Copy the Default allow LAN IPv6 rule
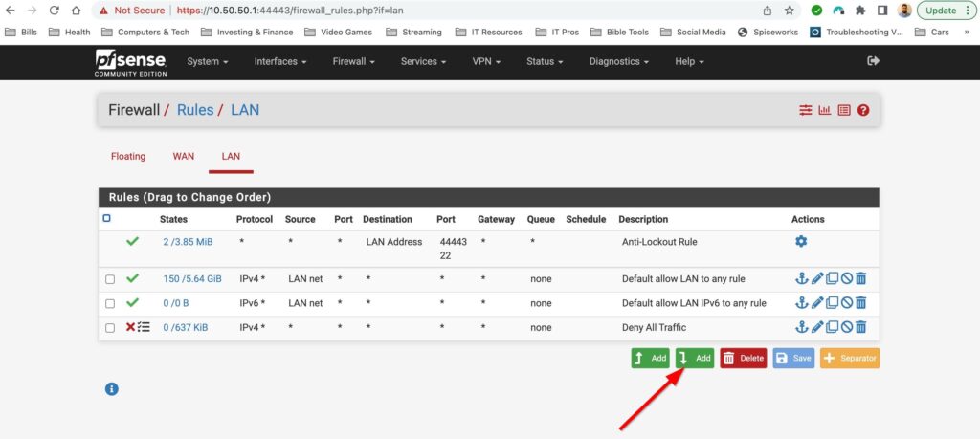Screen dimensions: 980x439 832,303
